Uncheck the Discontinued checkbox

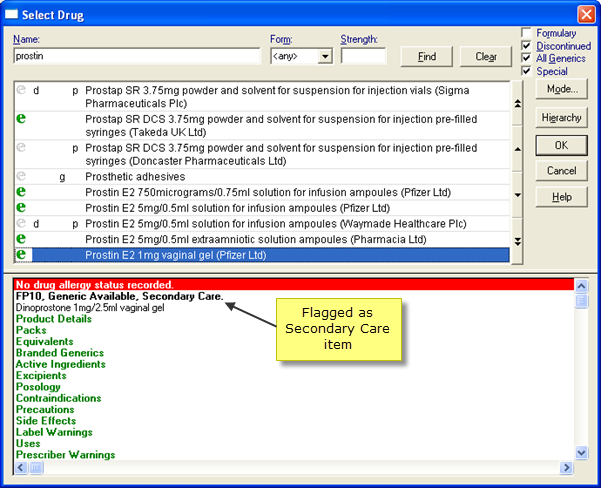[x=527, y=46]
